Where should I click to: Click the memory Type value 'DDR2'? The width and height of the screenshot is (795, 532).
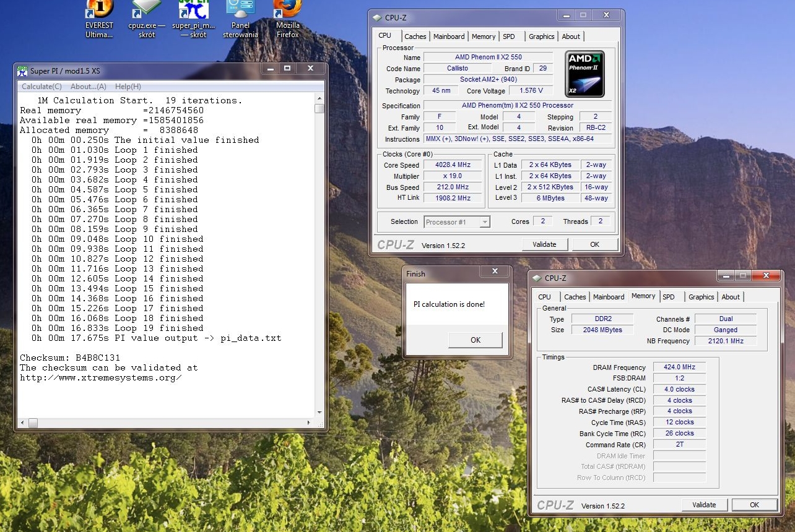click(602, 319)
